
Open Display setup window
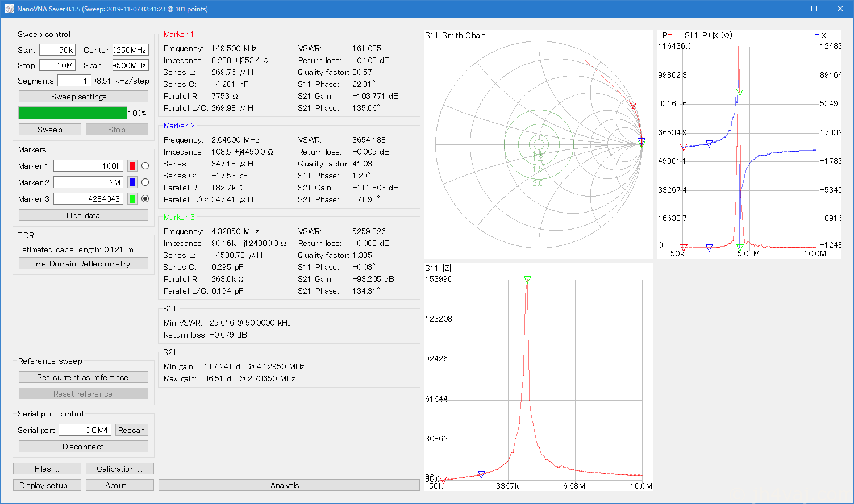47,485
